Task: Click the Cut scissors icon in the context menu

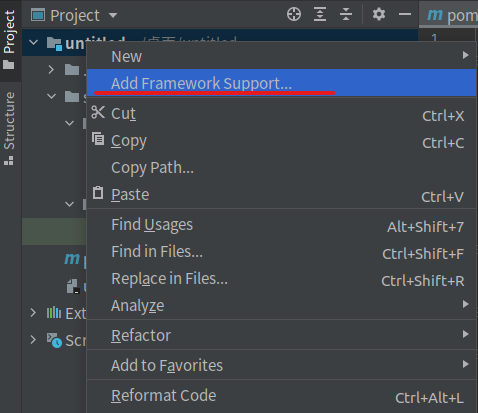Action: pos(98,112)
